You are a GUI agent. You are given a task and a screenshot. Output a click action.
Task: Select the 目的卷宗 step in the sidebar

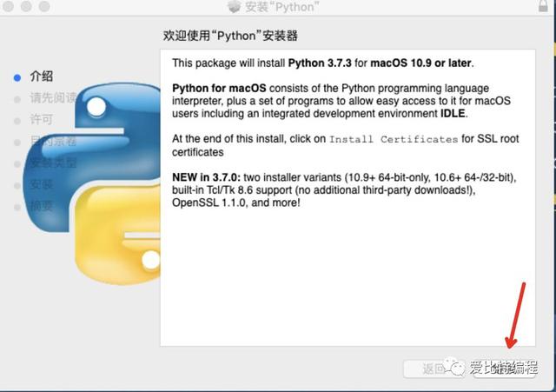[53, 141]
